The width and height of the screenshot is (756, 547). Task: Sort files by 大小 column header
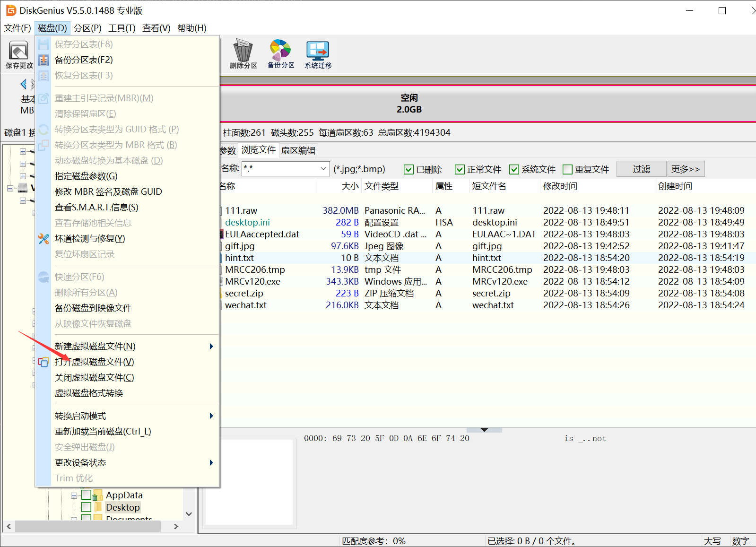[x=338, y=186]
